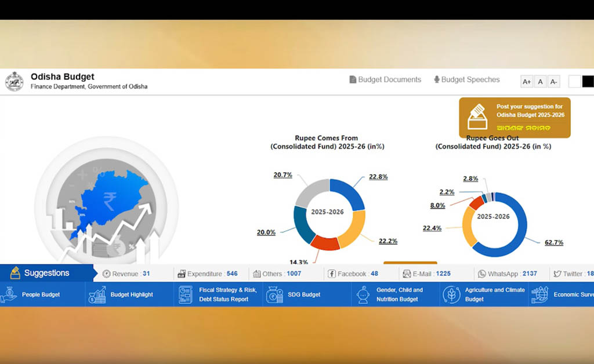Open the SDG Budget money bag icon
The width and height of the screenshot is (594, 364).
[274, 294]
